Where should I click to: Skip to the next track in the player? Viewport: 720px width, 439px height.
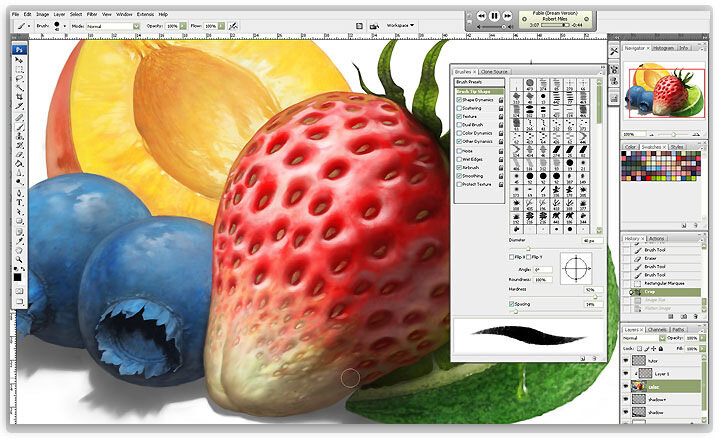coord(507,16)
